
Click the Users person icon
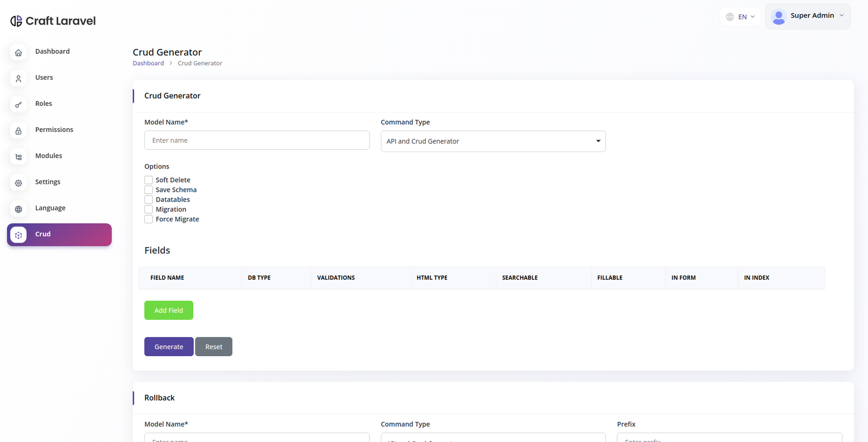point(18,79)
